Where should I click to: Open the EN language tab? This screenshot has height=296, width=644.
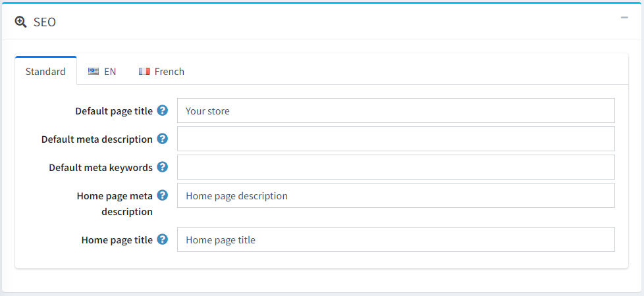(103, 72)
